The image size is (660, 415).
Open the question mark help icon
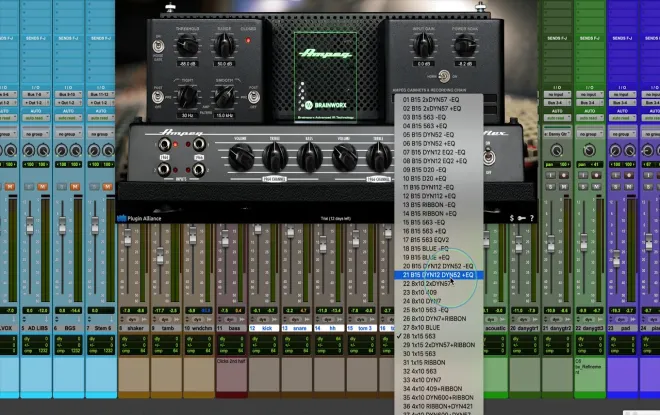[x=532, y=218]
